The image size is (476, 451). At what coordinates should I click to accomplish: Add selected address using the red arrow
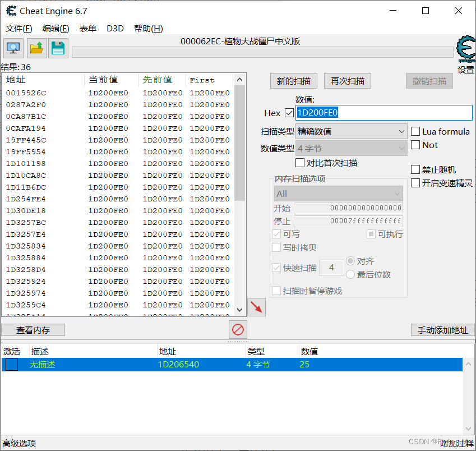tap(256, 307)
